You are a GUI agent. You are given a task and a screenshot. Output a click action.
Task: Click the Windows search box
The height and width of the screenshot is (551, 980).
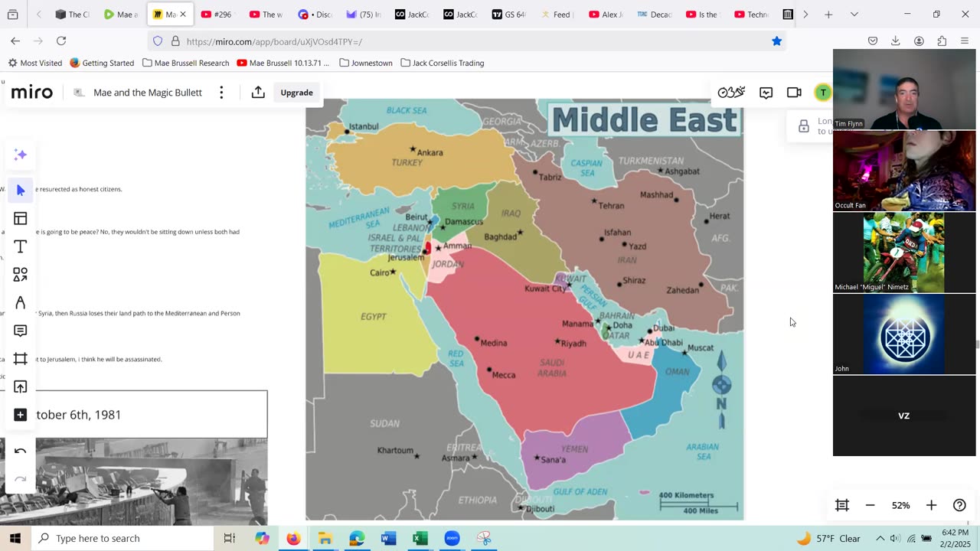122,538
